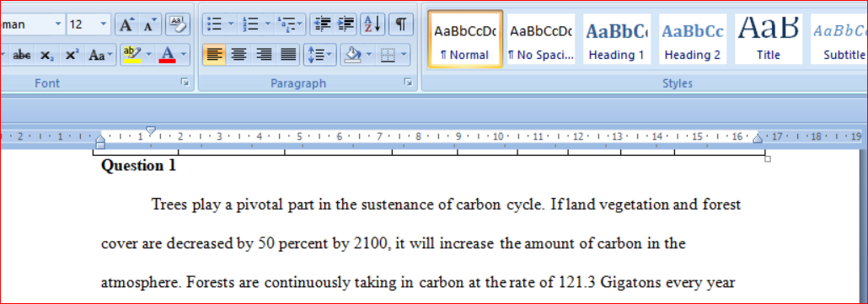The image size is (868, 304).
Task: Open the Paragraph dialog launcher
Action: click(409, 83)
